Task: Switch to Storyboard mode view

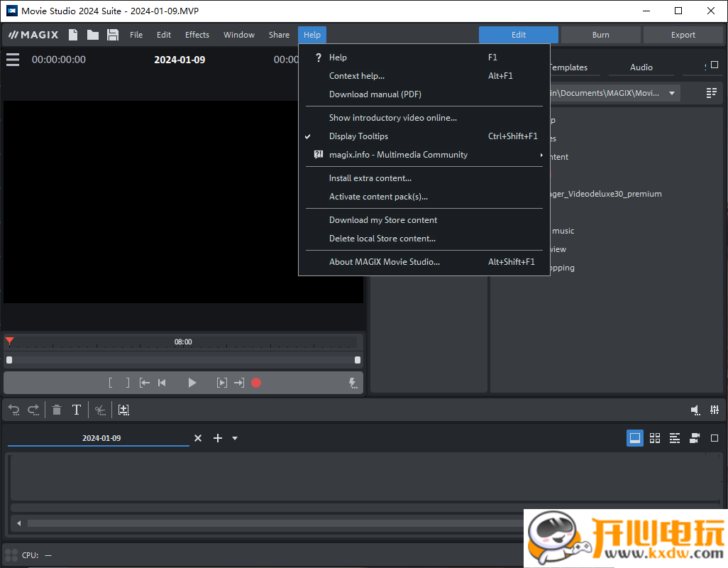Action: 634,438
